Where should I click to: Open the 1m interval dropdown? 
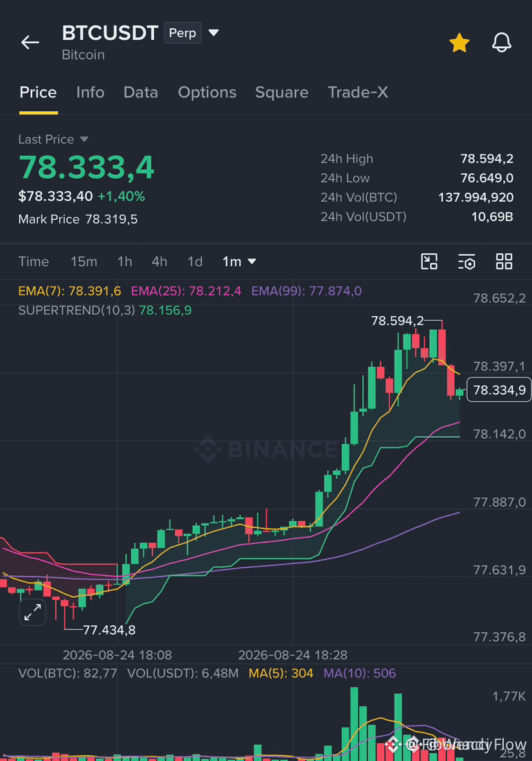pyautogui.click(x=239, y=262)
